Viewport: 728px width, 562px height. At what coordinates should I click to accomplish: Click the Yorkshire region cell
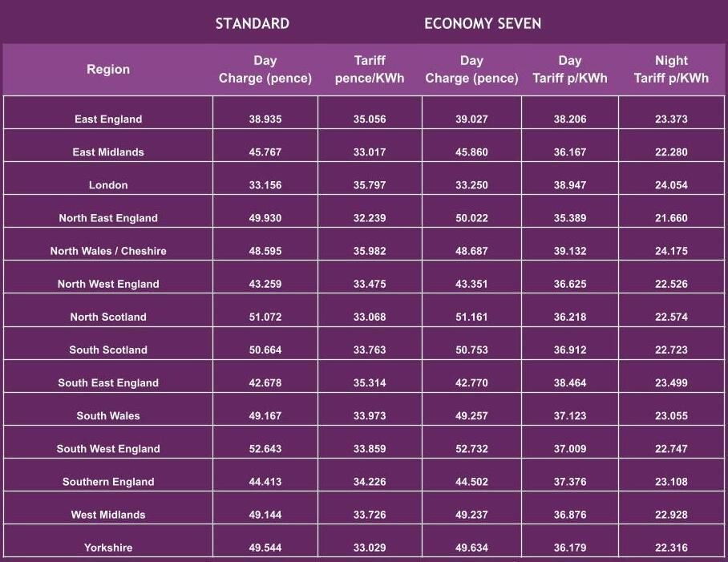tap(108, 548)
